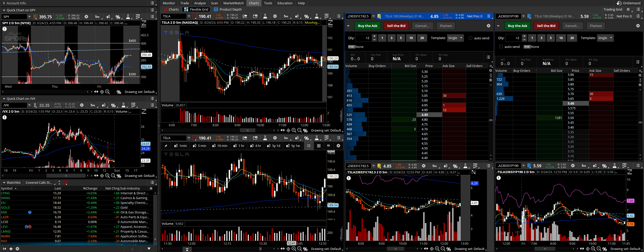The height and width of the screenshot is (252, 644).
Task: Switch lower TSLA chart to single cell layout
Action: click(x=309, y=146)
